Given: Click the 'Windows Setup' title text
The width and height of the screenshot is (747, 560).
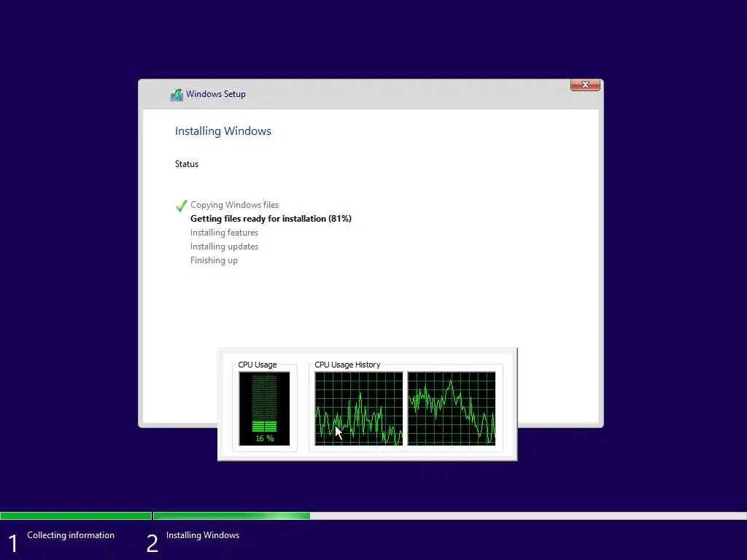Looking at the screenshot, I should [216, 94].
